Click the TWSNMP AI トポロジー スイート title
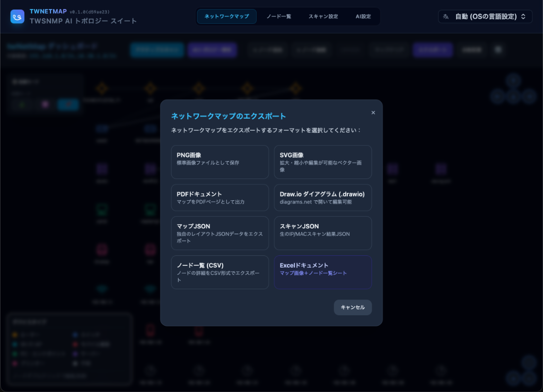Image resolution: width=543 pixels, height=392 pixels. click(x=83, y=21)
